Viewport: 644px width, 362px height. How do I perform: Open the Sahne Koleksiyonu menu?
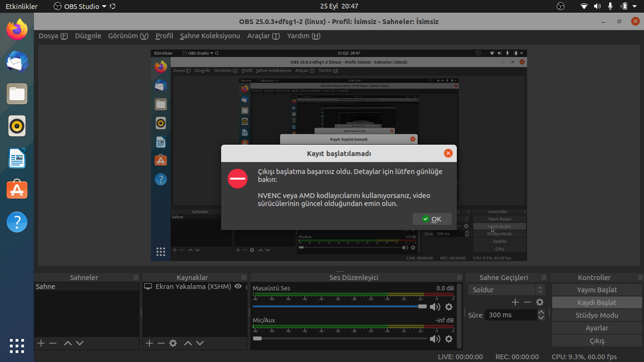[x=210, y=36]
